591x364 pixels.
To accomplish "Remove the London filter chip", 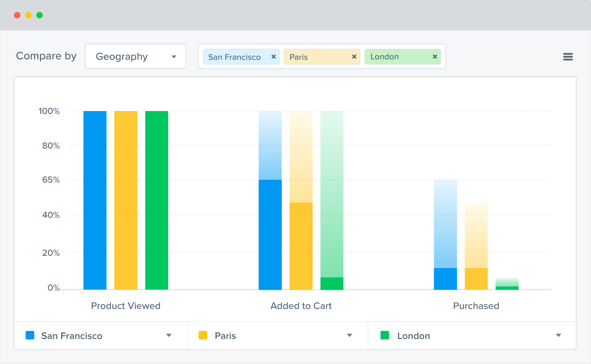I will (434, 57).
